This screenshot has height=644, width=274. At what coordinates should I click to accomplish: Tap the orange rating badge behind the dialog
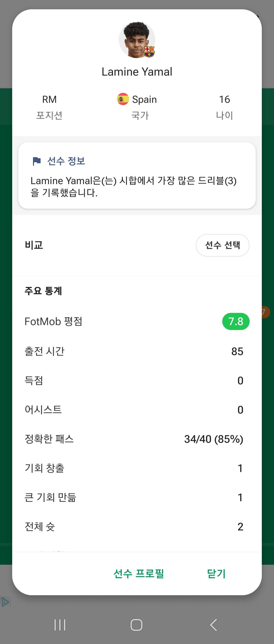(265, 312)
